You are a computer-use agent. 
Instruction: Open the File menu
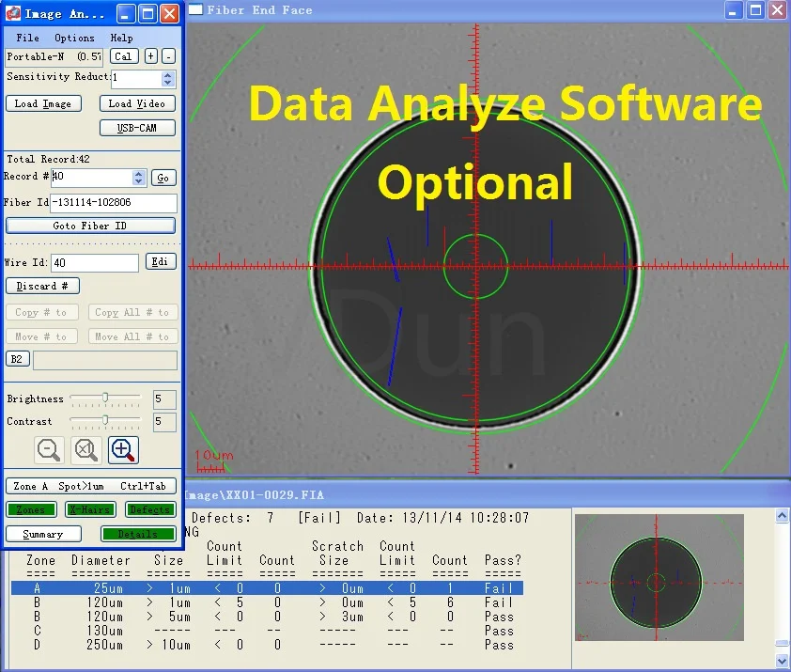28,38
